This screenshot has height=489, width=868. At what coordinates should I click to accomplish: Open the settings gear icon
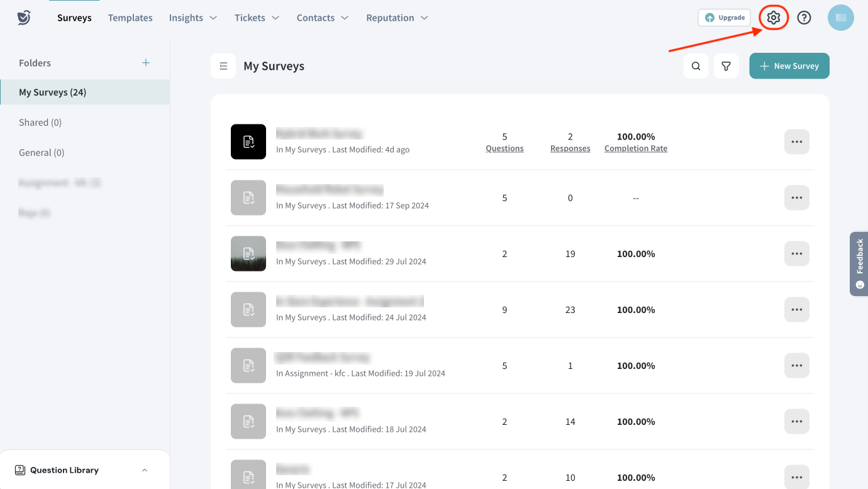coord(773,18)
